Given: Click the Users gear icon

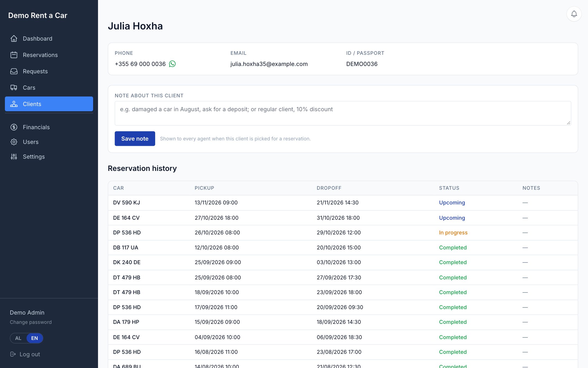Looking at the screenshot, I should tap(14, 142).
